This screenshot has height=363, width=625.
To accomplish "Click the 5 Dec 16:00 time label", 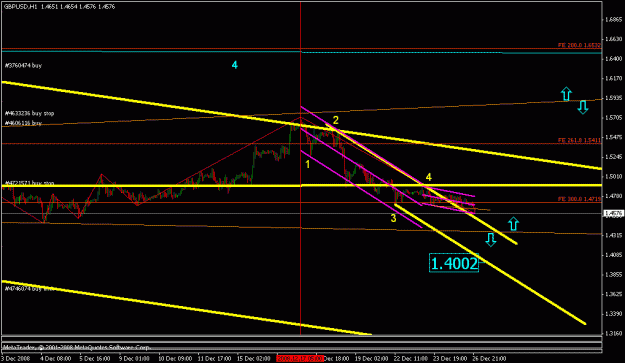I will 94,359.
